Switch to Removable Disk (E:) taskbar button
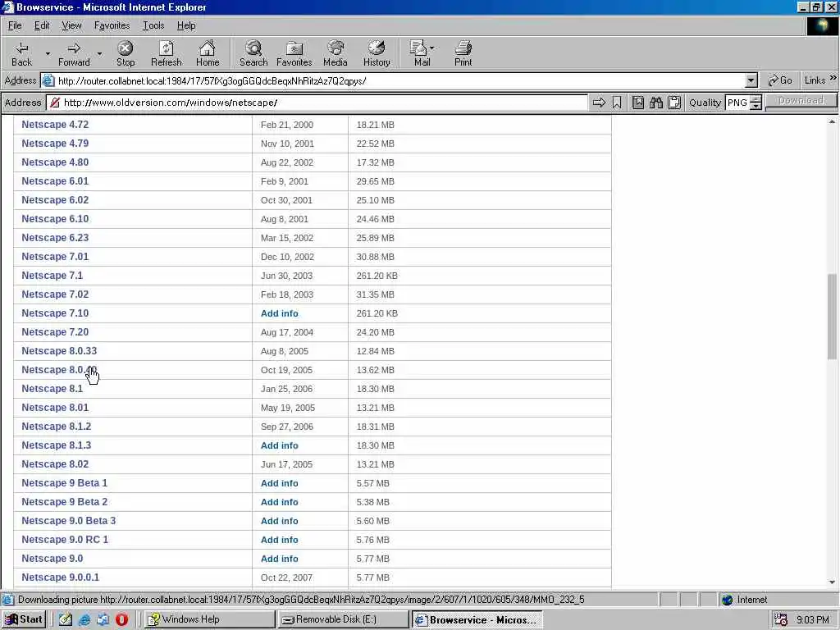 [344, 619]
